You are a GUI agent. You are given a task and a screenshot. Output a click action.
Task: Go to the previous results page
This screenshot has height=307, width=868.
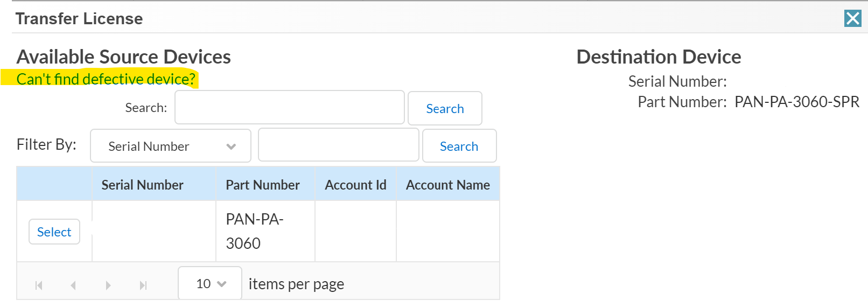pos(73,285)
